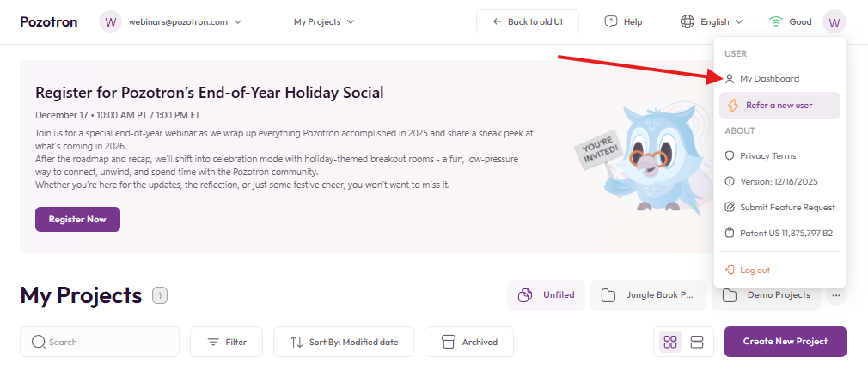Screen dimensions: 868x370
Task: Expand the My Projects dropdown
Action: pos(324,21)
